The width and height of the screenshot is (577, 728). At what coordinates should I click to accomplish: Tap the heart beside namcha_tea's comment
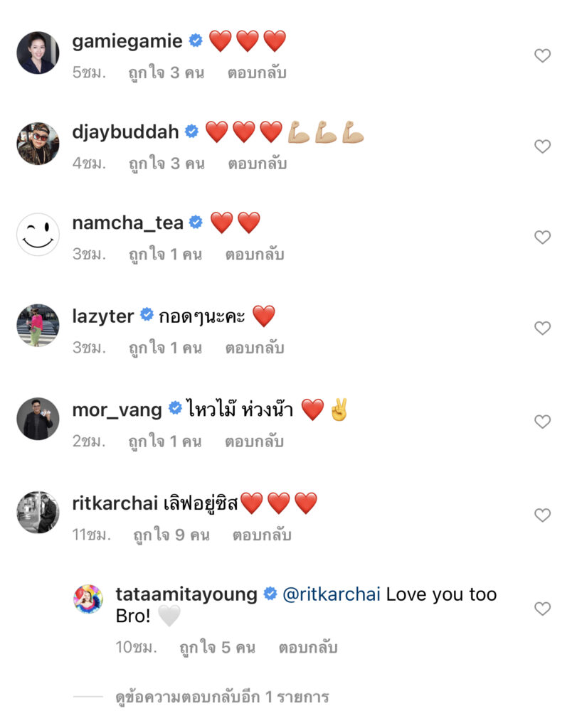pyautogui.click(x=542, y=237)
